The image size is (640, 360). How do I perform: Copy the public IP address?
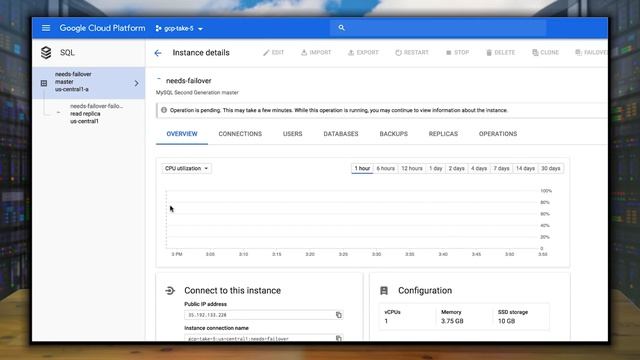tap(339, 315)
